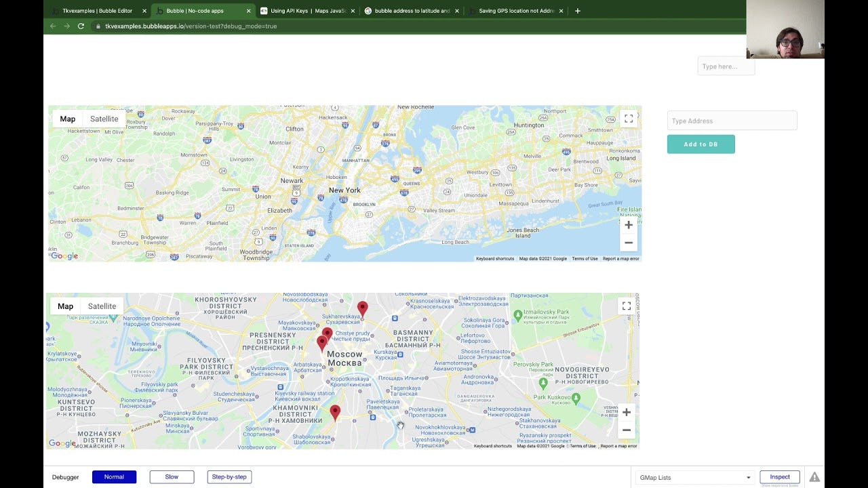Click the browser forward arrow
The height and width of the screenshot is (488, 868).
tap(66, 26)
